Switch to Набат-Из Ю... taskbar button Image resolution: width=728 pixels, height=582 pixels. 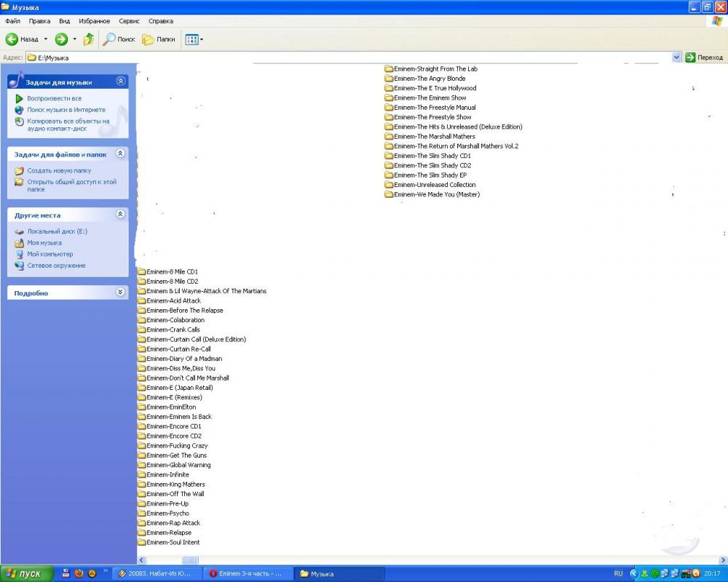pos(157,574)
